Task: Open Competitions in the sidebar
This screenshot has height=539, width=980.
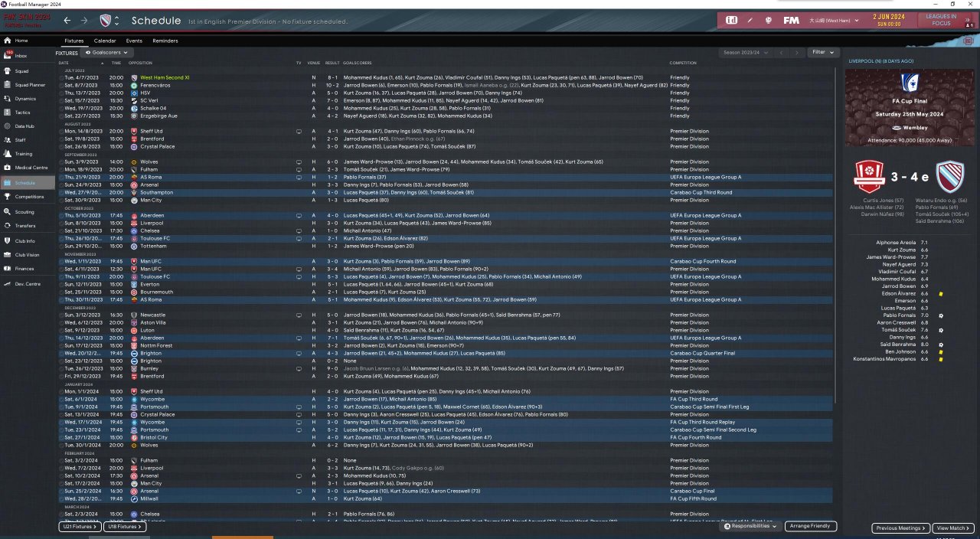Action: 28,197
